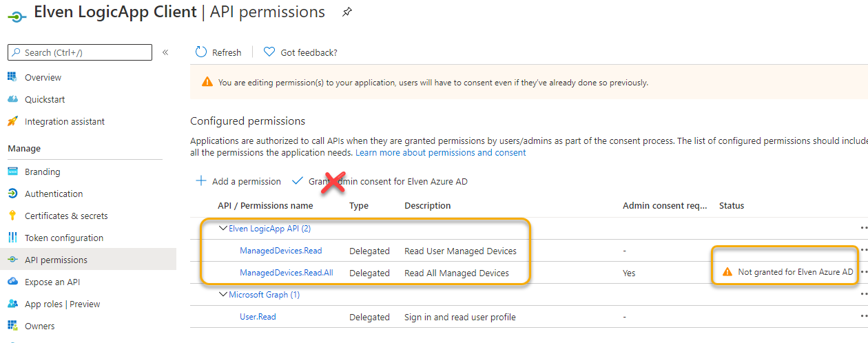This screenshot has width=868, height=343.
Task: Open the Integration assistant page
Action: coord(65,121)
